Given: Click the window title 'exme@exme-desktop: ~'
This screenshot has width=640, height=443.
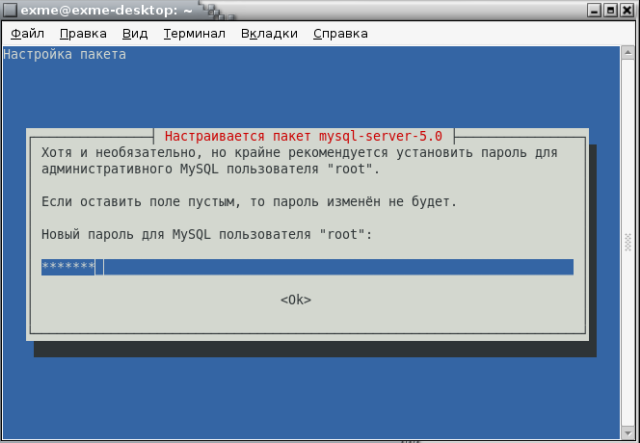Looking at the screenshot, I should click(107, 10).
